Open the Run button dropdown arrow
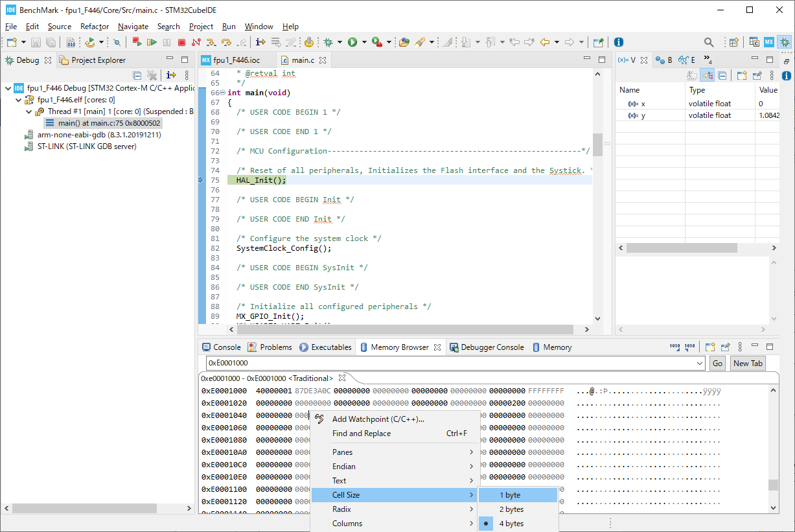 364,42
